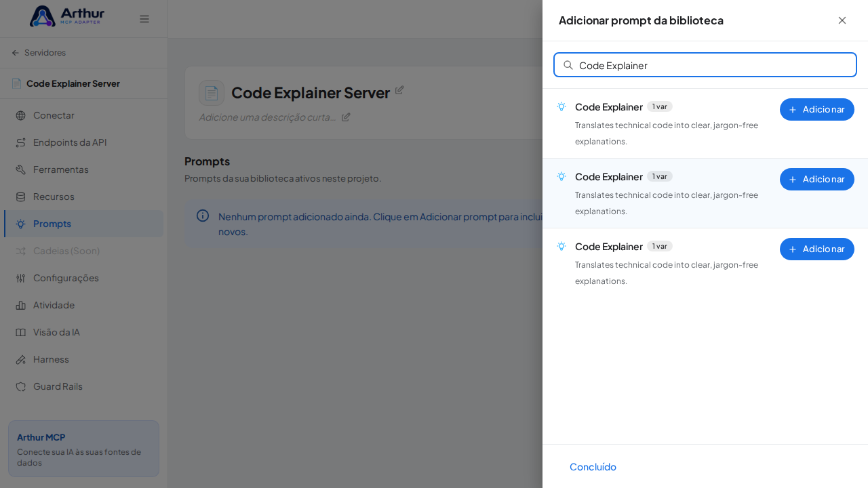Toggle the sidebar hamburger menu
This screenshot has width=868, height=488.
(144, 19)
